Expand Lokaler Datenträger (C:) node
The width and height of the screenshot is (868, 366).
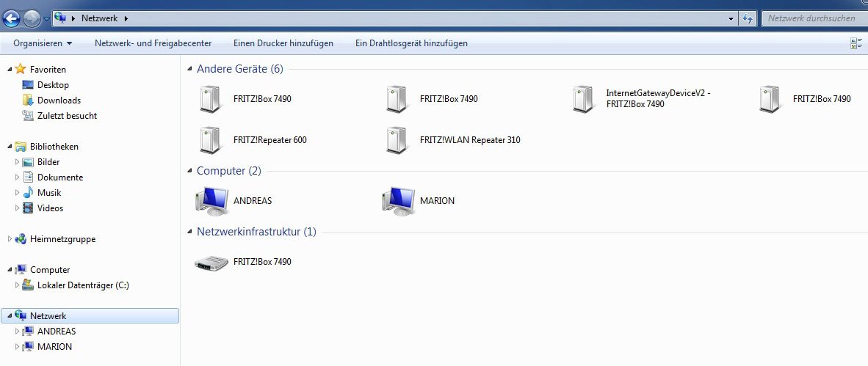pos(17,285)
